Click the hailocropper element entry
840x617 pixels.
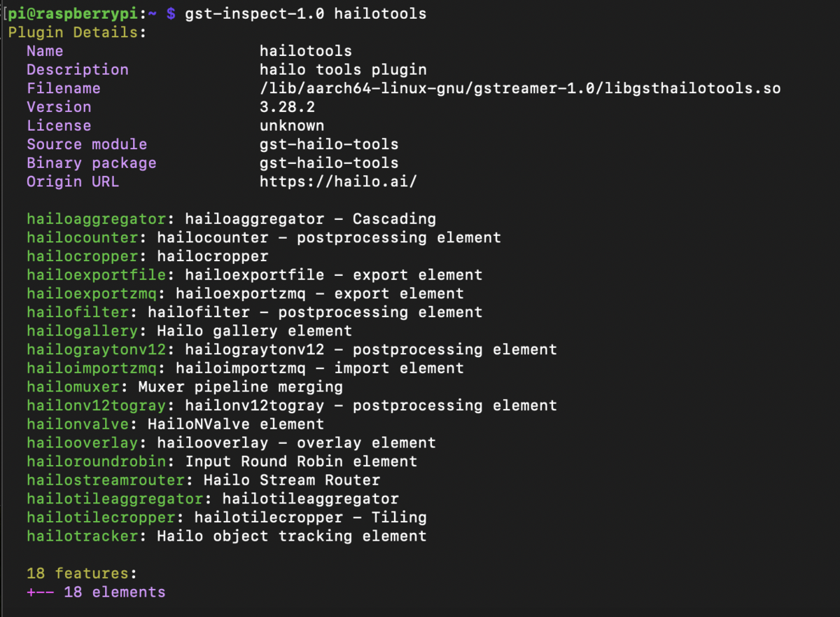(x=148, y=256)
